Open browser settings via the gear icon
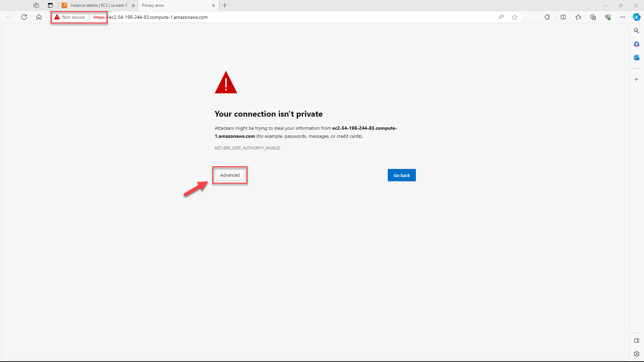 (636, 354)
